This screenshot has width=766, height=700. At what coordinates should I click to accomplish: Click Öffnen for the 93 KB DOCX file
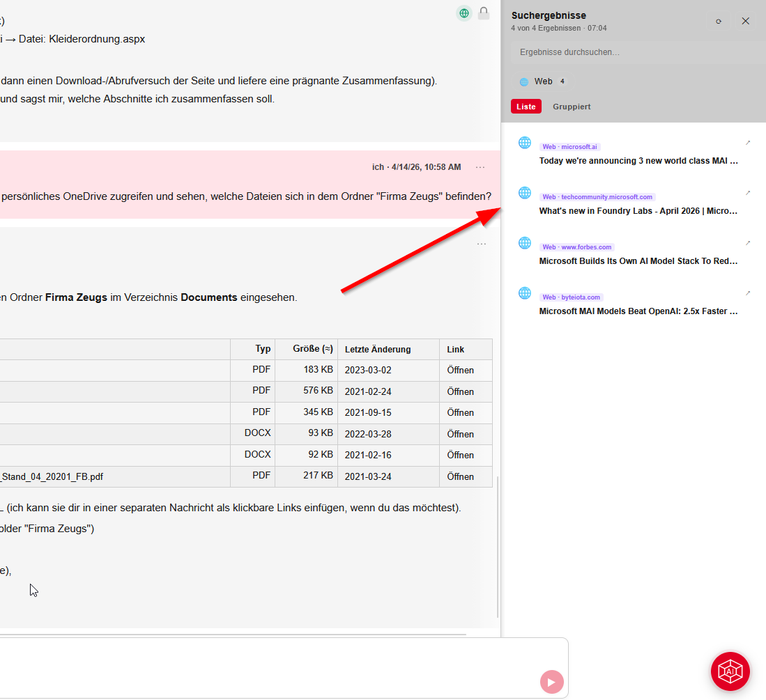tap(460, 434)
